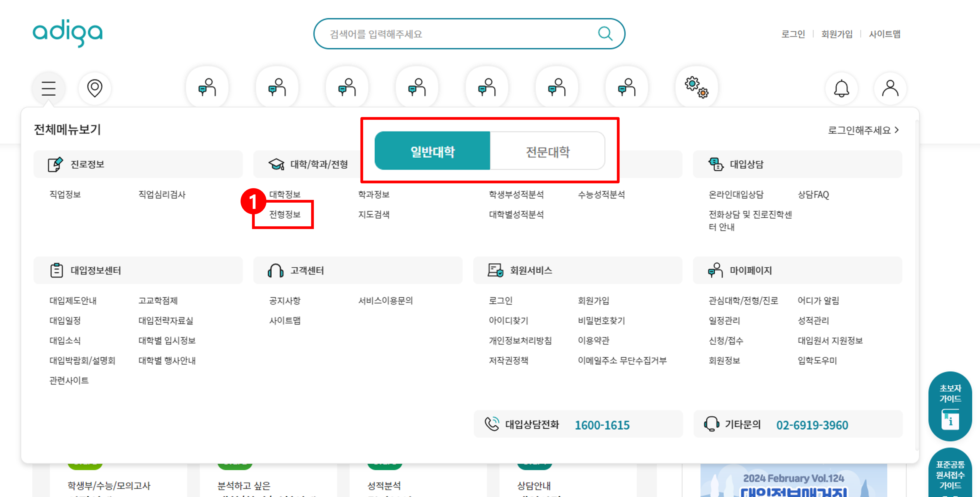The width and height of the screenshot is (980, 497).
Task: Select 학생부성적분석
Action: coord(516,194)
